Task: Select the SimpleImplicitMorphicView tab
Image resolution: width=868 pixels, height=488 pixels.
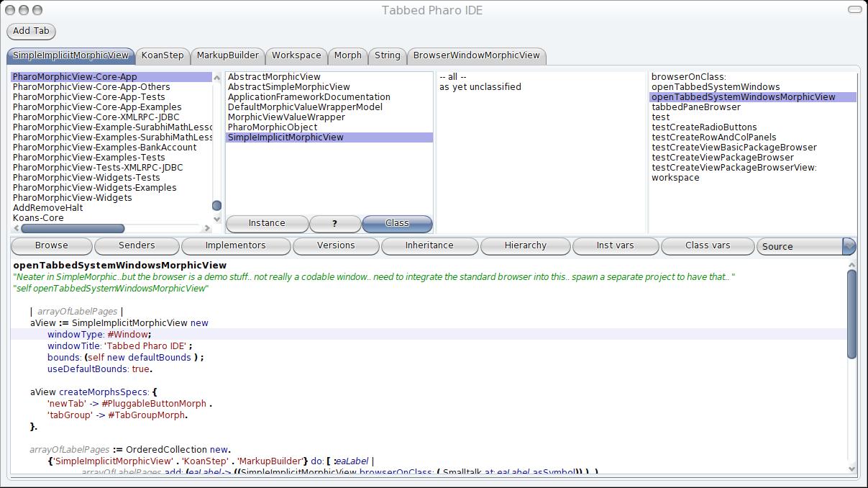Action: pyautogui.click(x=71, y=55)
